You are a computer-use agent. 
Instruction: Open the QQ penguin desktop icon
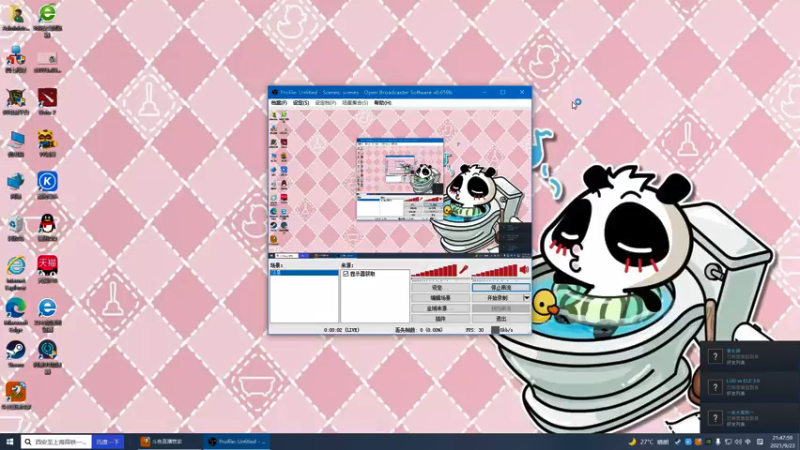[47, 227]
